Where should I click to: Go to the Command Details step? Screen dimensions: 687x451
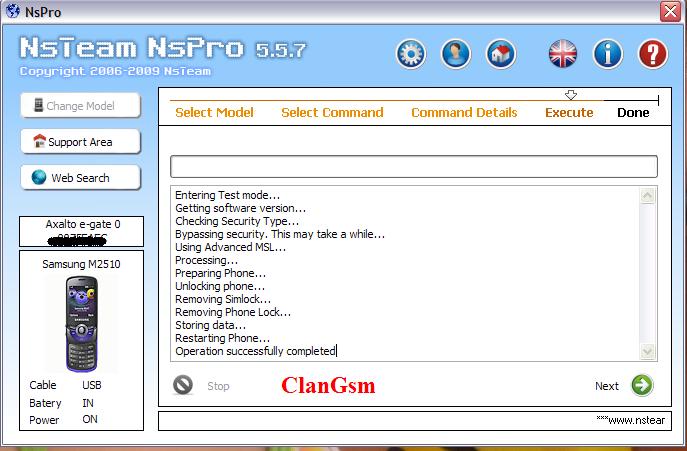[464, 113]
